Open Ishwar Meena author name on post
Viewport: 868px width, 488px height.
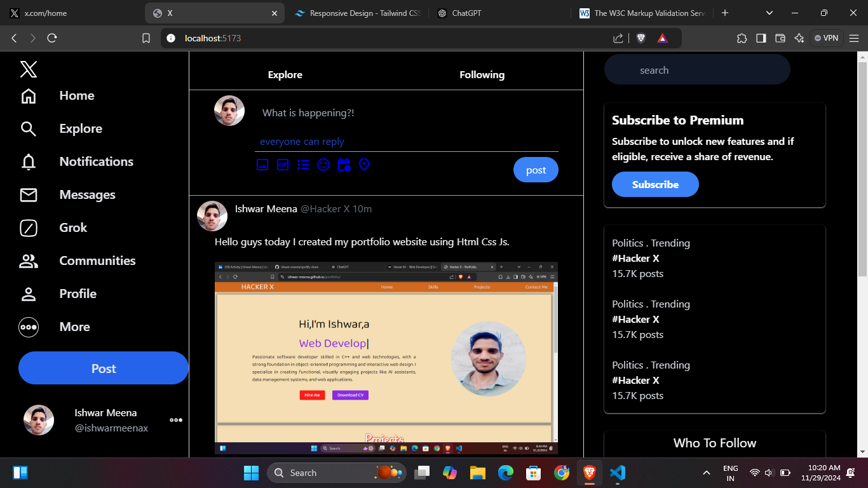266,208
